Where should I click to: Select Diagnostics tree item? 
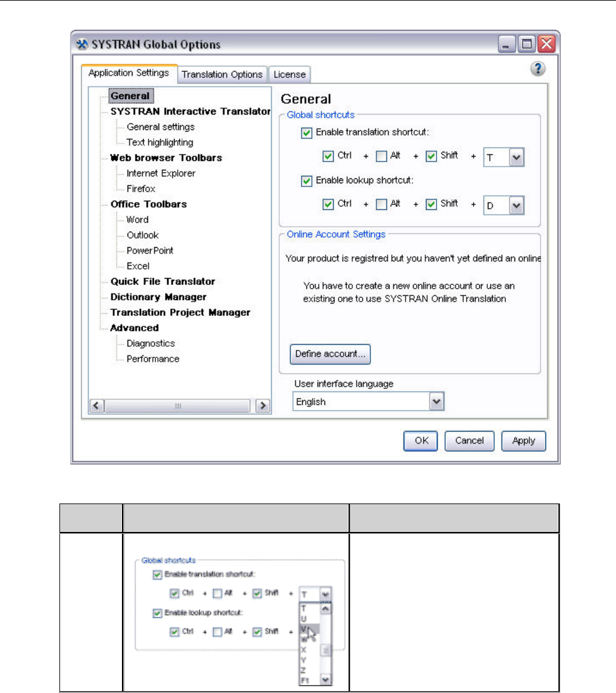150,344
